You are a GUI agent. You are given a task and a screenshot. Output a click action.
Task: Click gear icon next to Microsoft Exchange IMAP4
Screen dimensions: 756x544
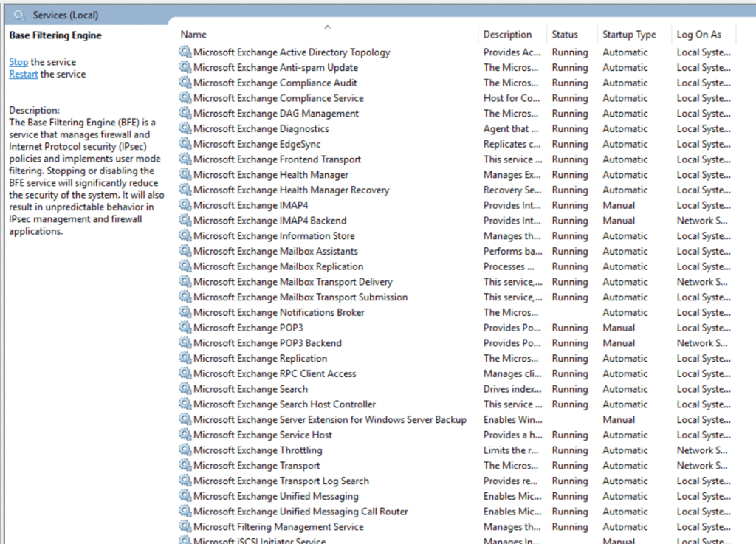[x=185, y=205]
